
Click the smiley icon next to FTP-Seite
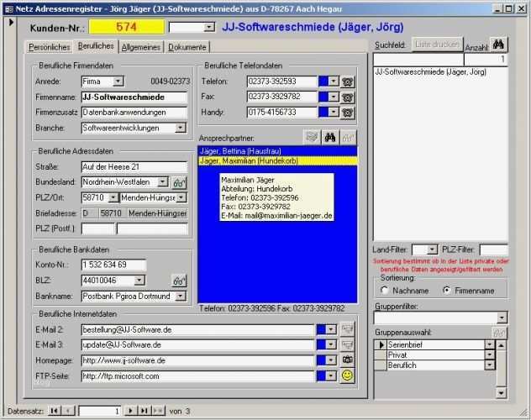tap(348, 375)
